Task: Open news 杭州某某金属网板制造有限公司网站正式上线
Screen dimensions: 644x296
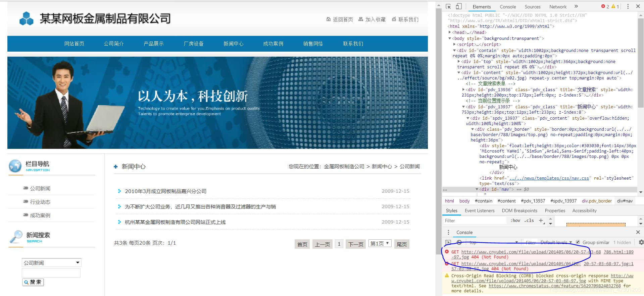Action: click(175, 222)
